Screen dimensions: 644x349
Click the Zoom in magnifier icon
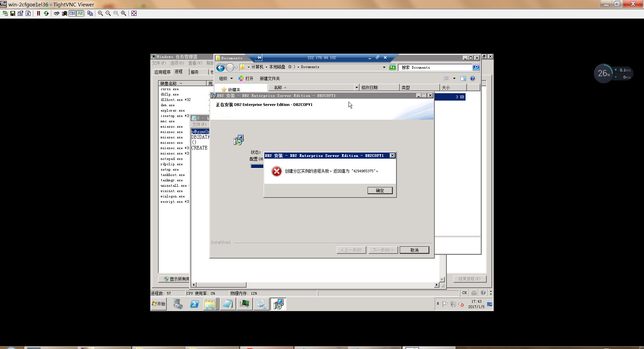click(x=100, y=13)
